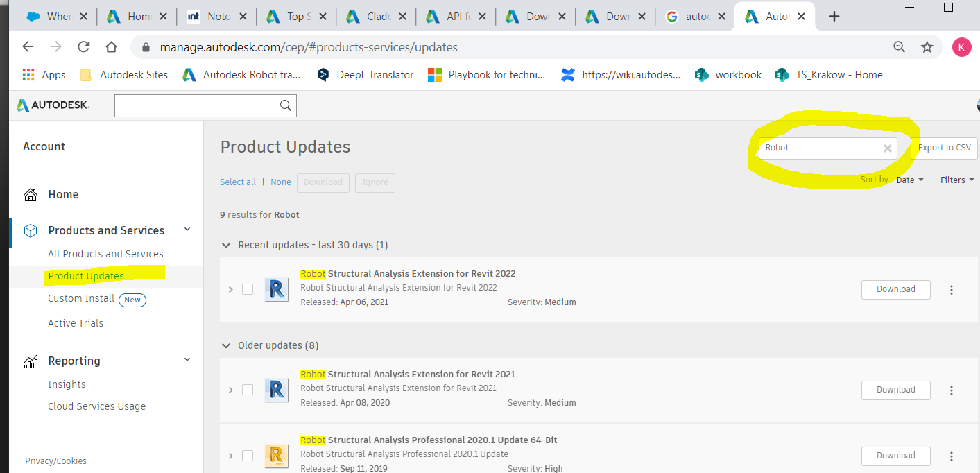Check the Revit 2021 extension checkbox
This screenshot has height=473, width=980.
pos(248,390)
